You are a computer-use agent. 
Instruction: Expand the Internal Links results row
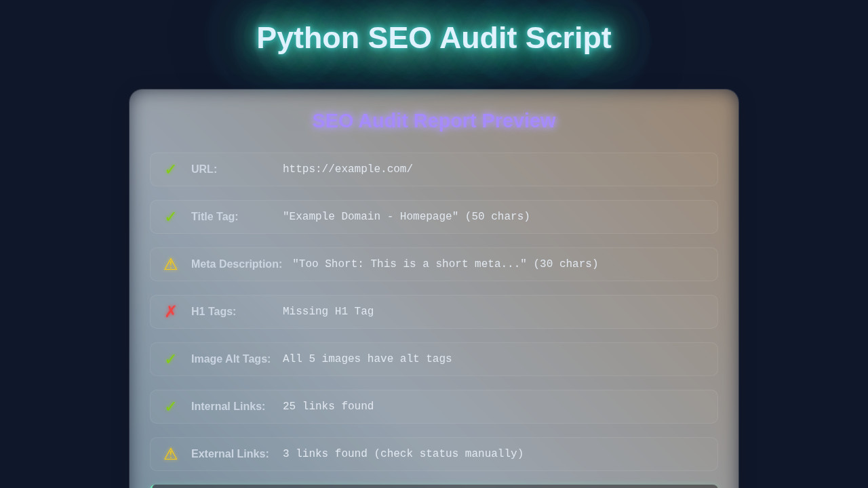click(434, 407)
